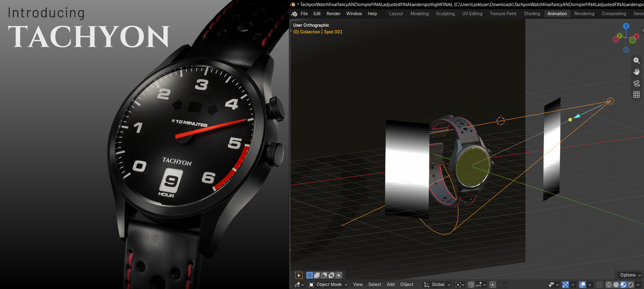Image resolution: width=644 pixels, height=289 pixels.
Task: Click the zoom magnifier icon in viewport
Action: click(636, 61)
